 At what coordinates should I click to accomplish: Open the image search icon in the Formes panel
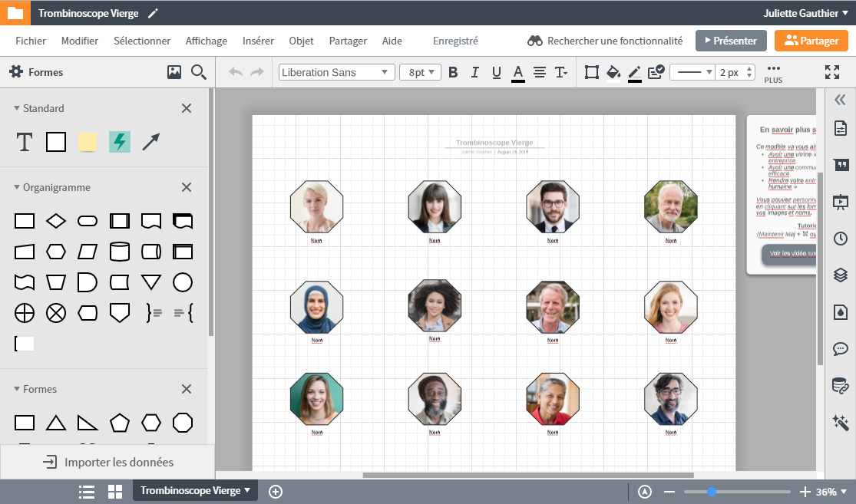click(x=174, y=72)
